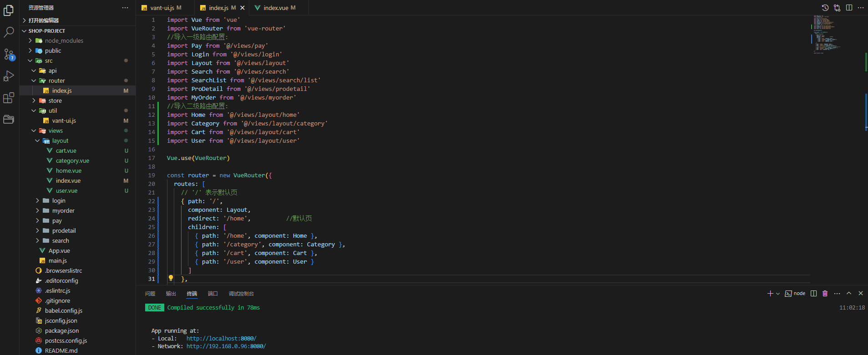
Task: Select the node terminal instance
Action: [795, 294]
